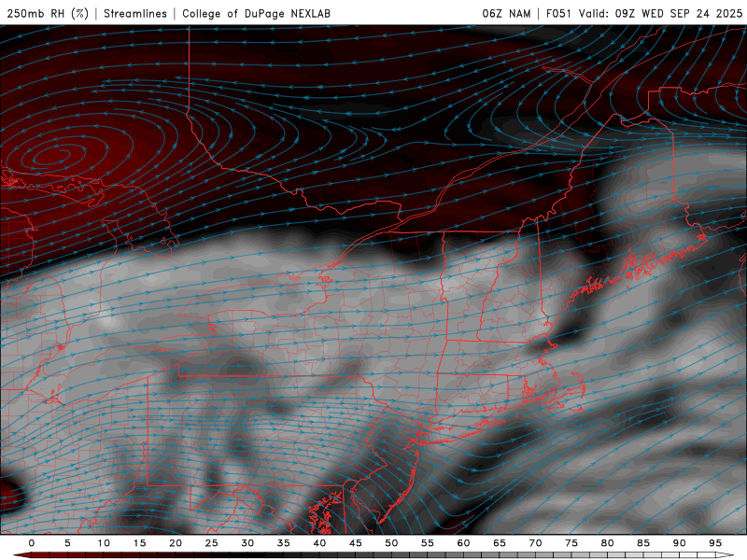Click the "50" value on the color scale
747x560 pixels.
pyautogui.click(x=391, y=543)
